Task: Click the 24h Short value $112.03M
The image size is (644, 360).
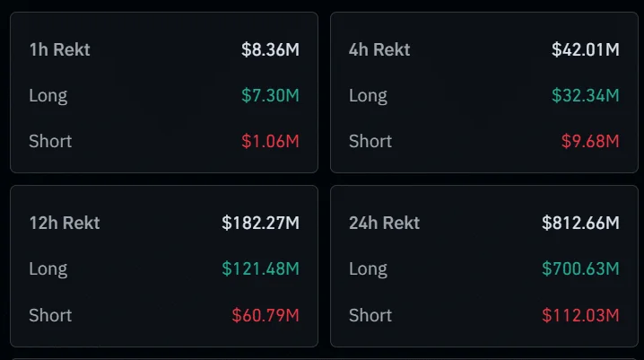Action: [x=580, y=315]
